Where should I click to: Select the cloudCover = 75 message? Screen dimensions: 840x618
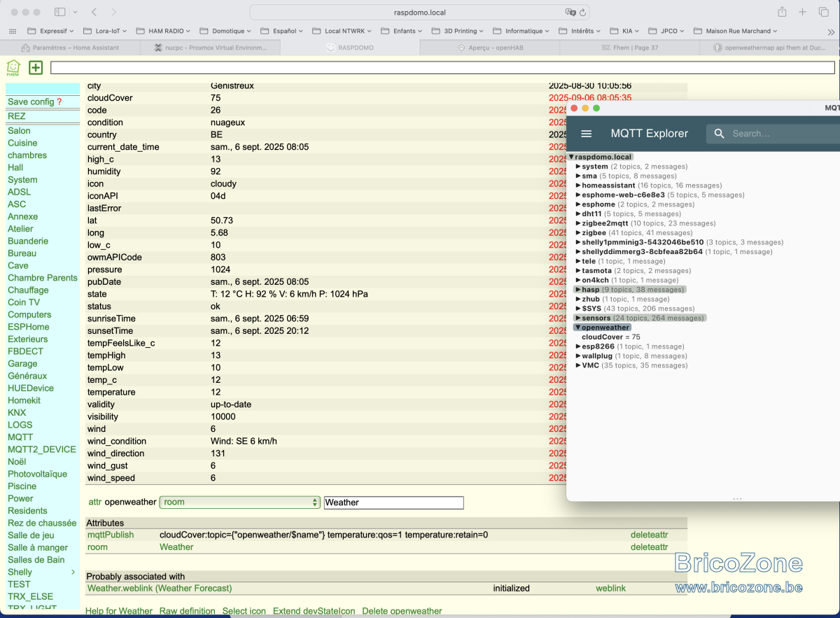click(611, 337)
